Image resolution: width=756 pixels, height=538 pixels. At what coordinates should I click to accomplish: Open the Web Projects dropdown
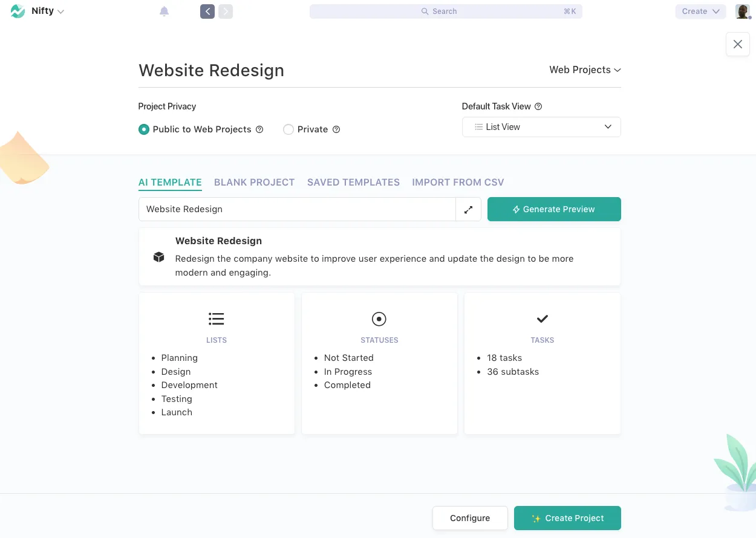[584, 70]
